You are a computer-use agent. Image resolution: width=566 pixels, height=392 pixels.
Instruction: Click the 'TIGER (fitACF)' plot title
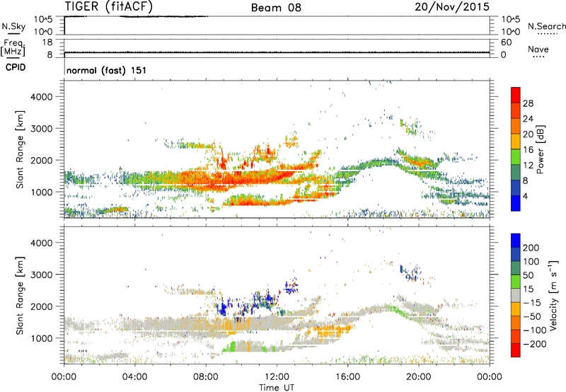coord(109,6)
